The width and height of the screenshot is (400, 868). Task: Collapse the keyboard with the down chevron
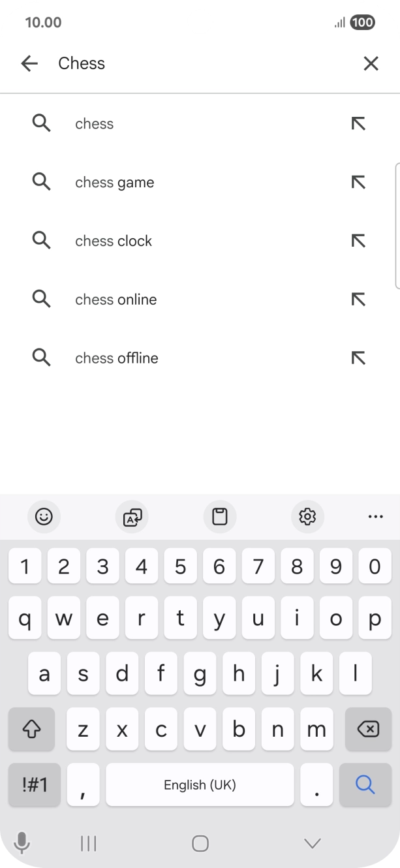pyautogui.click(x=311, y=843)
